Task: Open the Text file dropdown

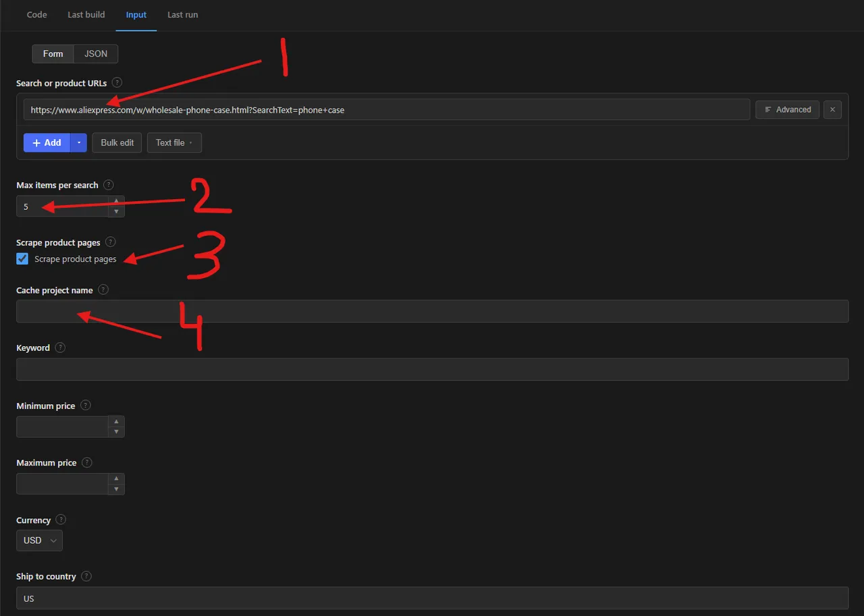Action: [x=174, y=143]
